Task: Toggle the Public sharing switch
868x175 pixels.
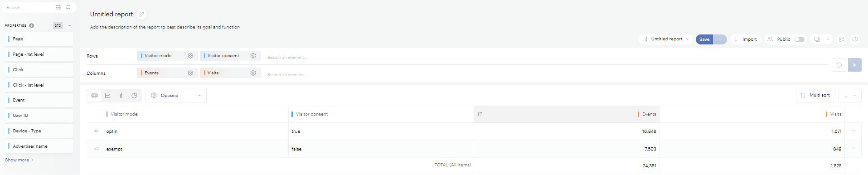Action: pyautogui.click(x=800, y=39)
